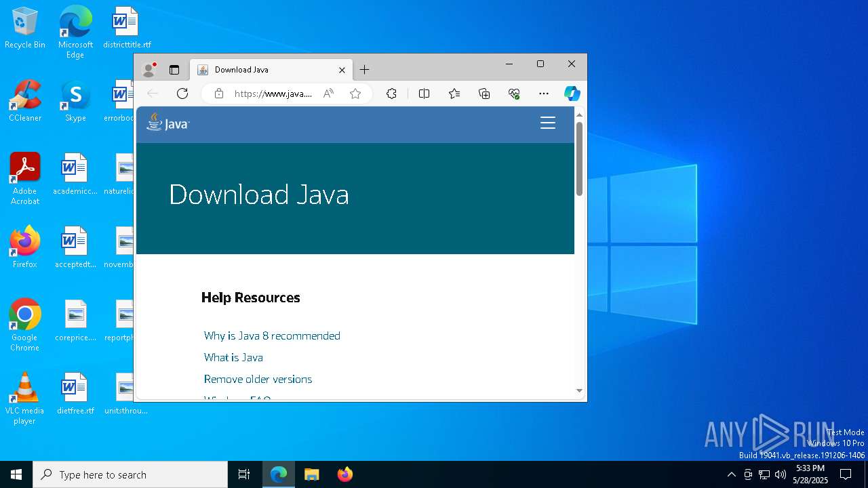This screenshot has height=488, width=868.
Task: Open Extensions puzzle icon
Action: tap(391, 94)
